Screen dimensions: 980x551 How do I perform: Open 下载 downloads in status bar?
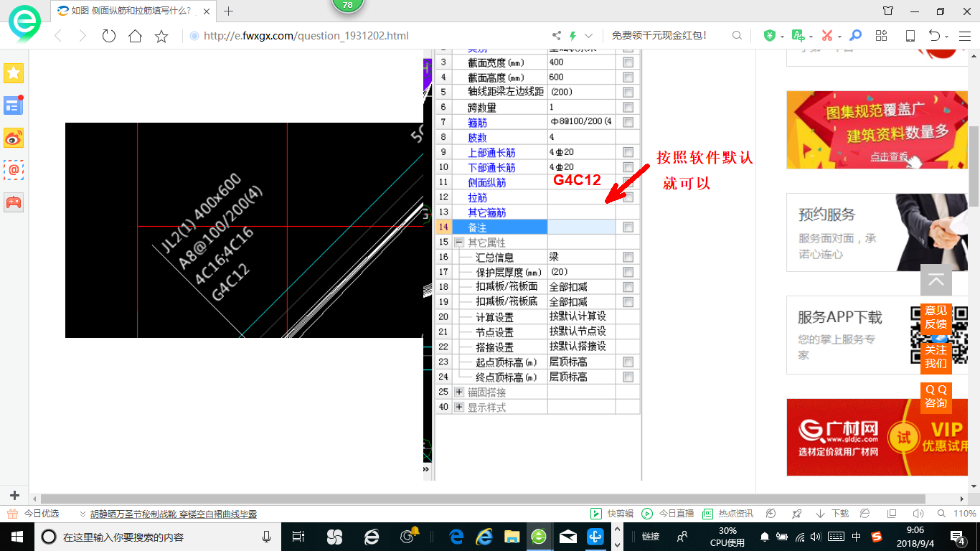pyautogui.click(x=832, y=514)
